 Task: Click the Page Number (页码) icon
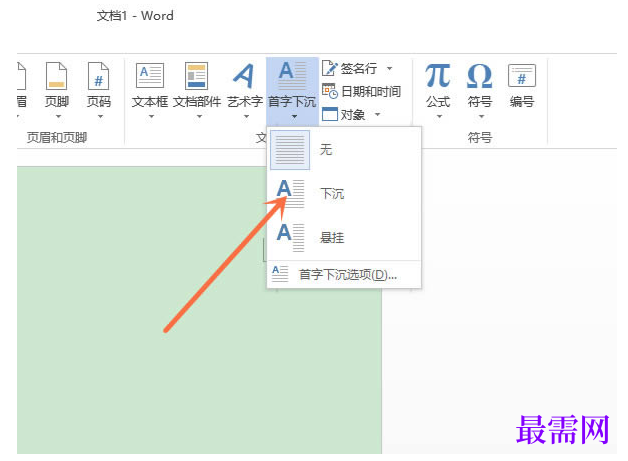tap(99, 76)
